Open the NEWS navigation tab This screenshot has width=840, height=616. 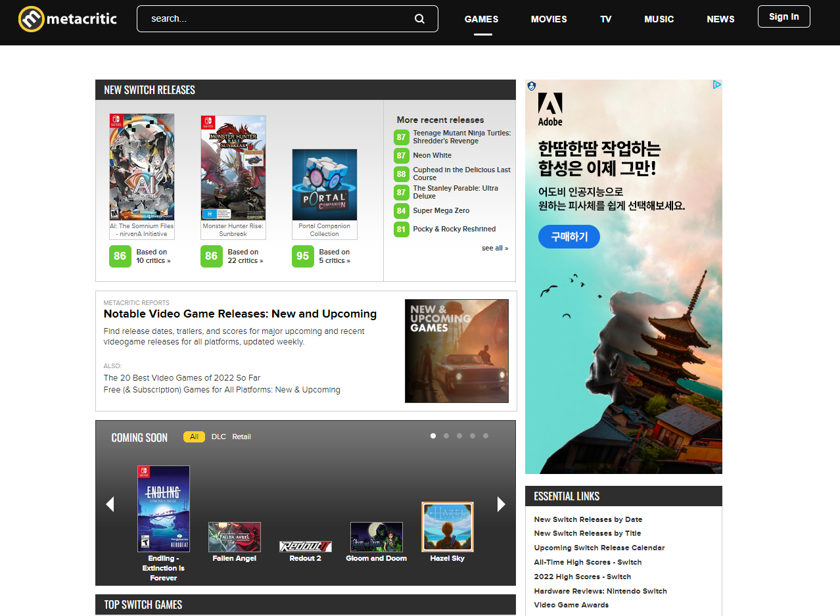click(x=720, y=19)
